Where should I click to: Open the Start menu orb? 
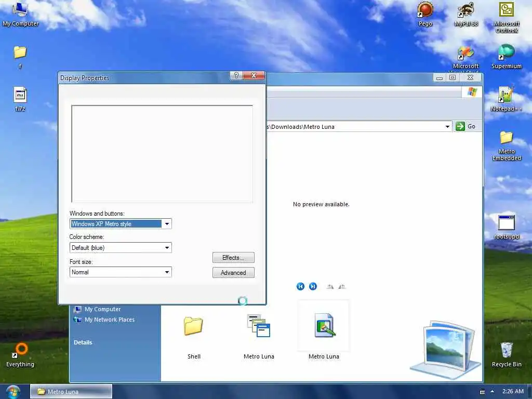click(13, 392)
